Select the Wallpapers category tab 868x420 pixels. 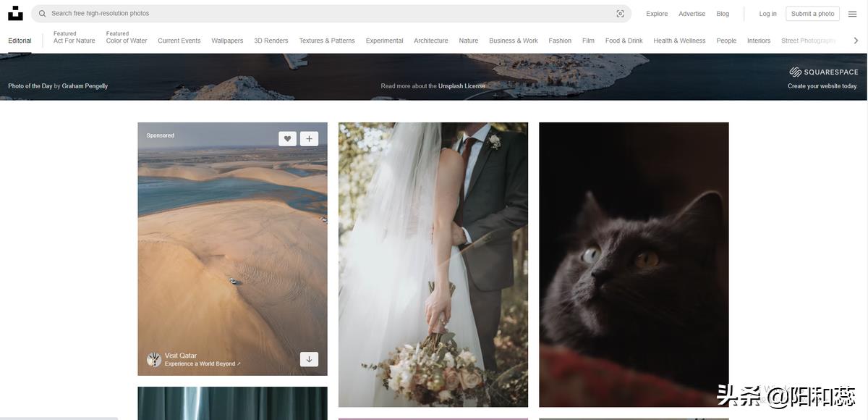(227, 41)
